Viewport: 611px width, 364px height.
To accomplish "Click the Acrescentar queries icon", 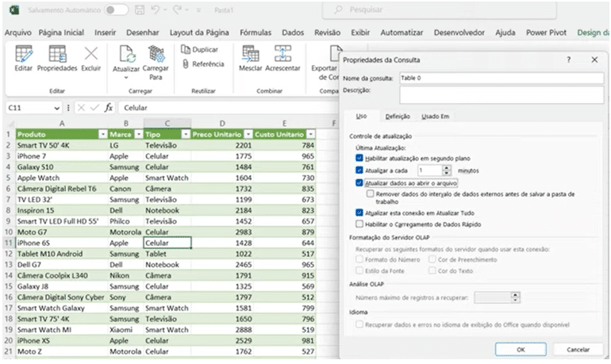I will [282, 54].
